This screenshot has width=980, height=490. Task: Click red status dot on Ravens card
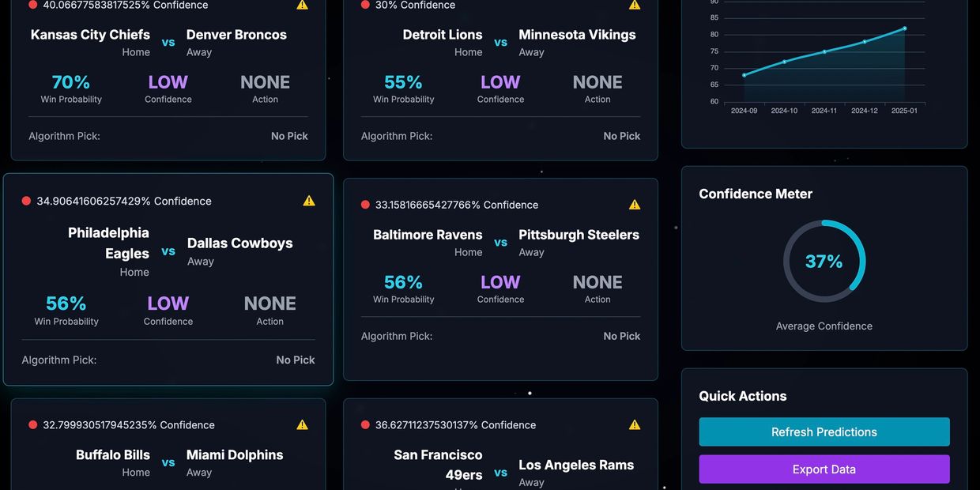[365, 205]
